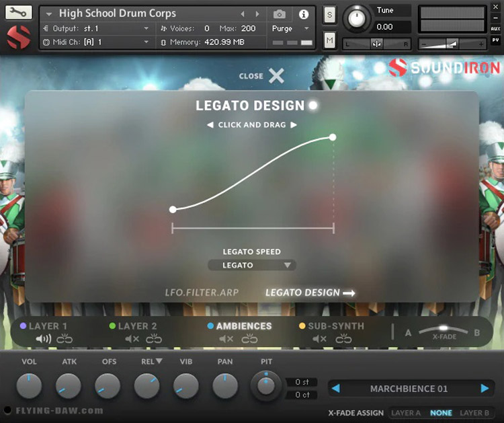
Task: Mute the instrument with M button
Action: click(329, 40)
